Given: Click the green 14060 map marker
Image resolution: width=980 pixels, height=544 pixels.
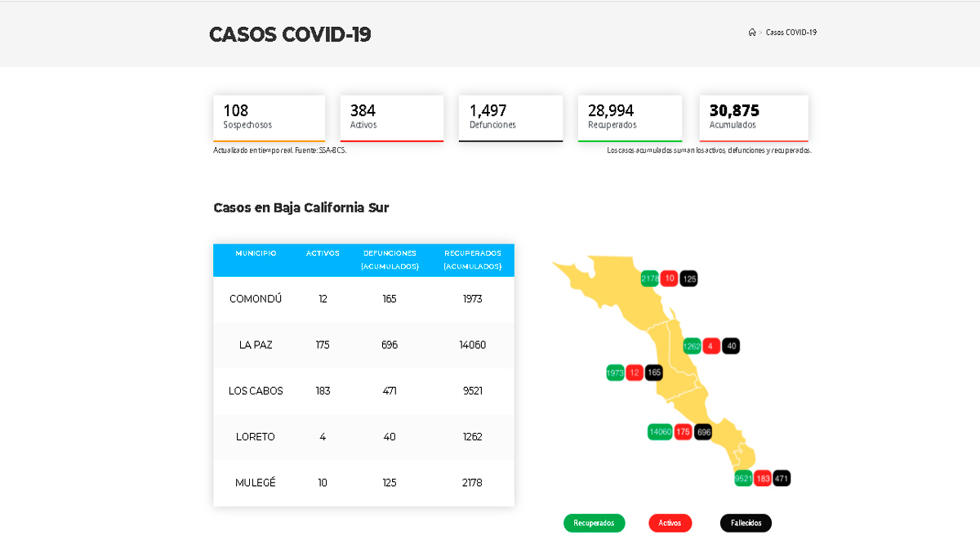Looking at the screenshot, I should (x=660, y=431).
